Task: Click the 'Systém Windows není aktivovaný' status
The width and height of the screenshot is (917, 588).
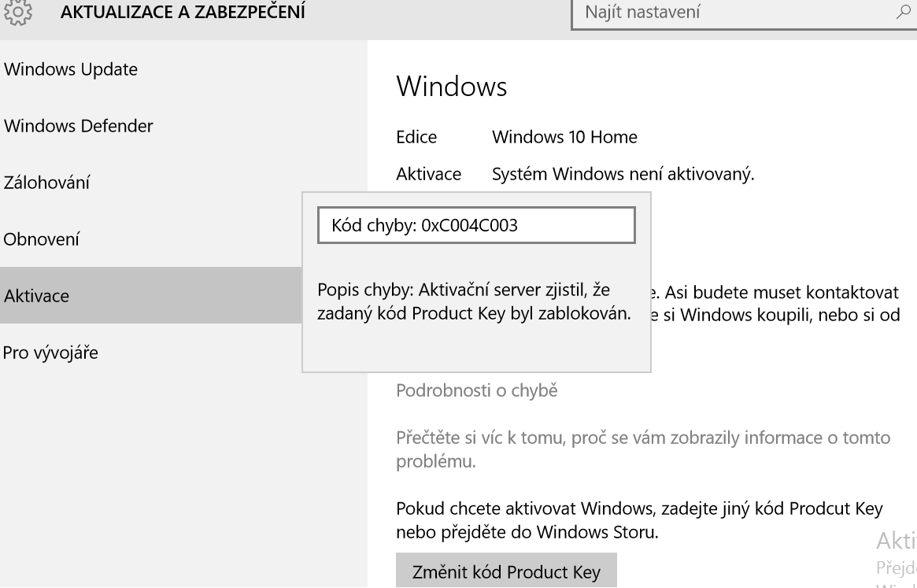Action: [623, 175]
